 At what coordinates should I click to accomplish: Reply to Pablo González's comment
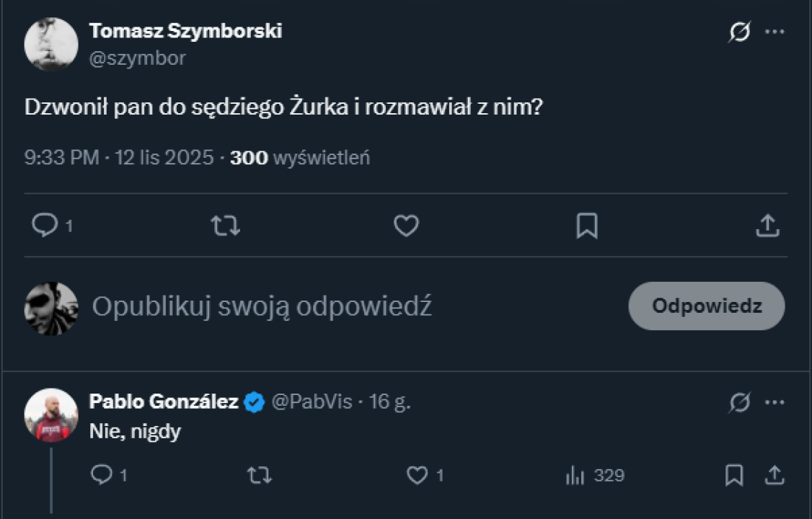102,475
